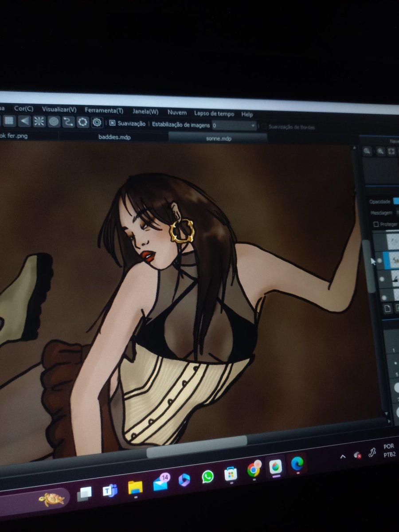Open the Visualizar(V) menu
399x532 pixels.
click(59, 110)
